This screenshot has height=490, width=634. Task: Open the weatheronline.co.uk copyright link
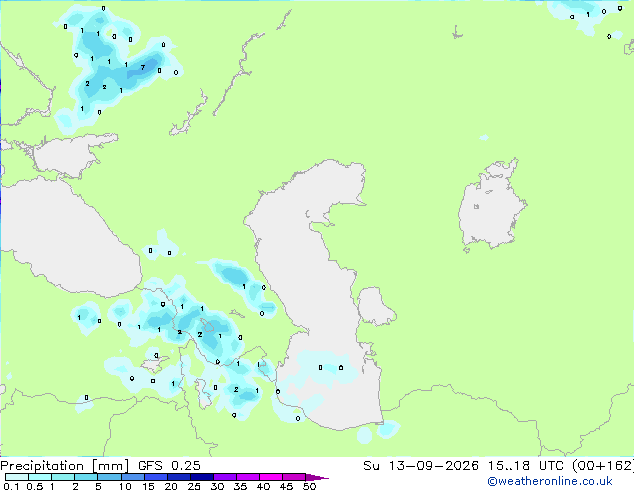coord(550,481)
